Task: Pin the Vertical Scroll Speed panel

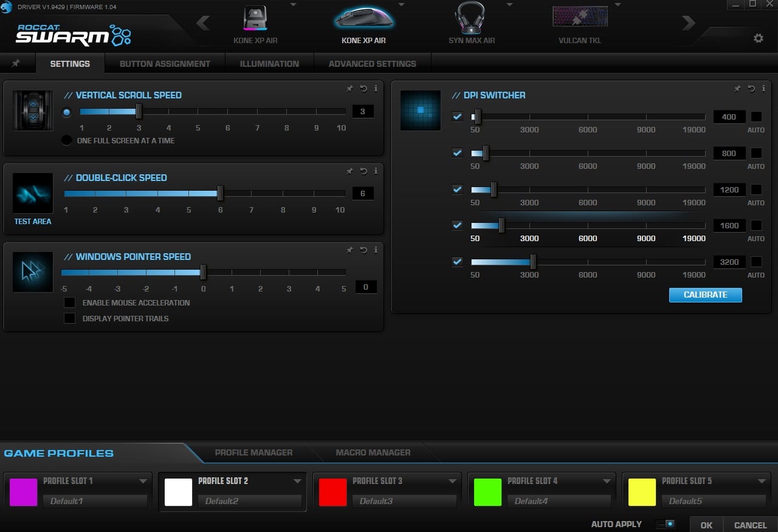Action: pos(349,89)
